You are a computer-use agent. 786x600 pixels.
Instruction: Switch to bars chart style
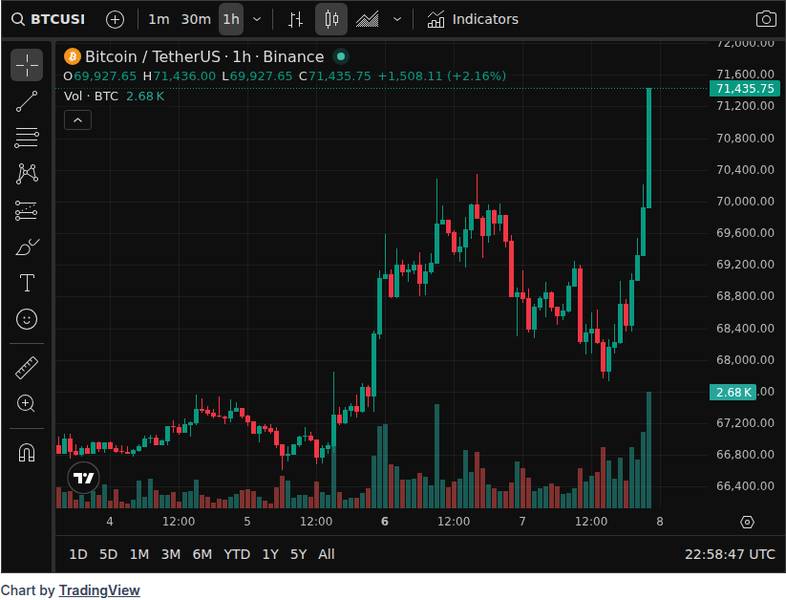295,20
